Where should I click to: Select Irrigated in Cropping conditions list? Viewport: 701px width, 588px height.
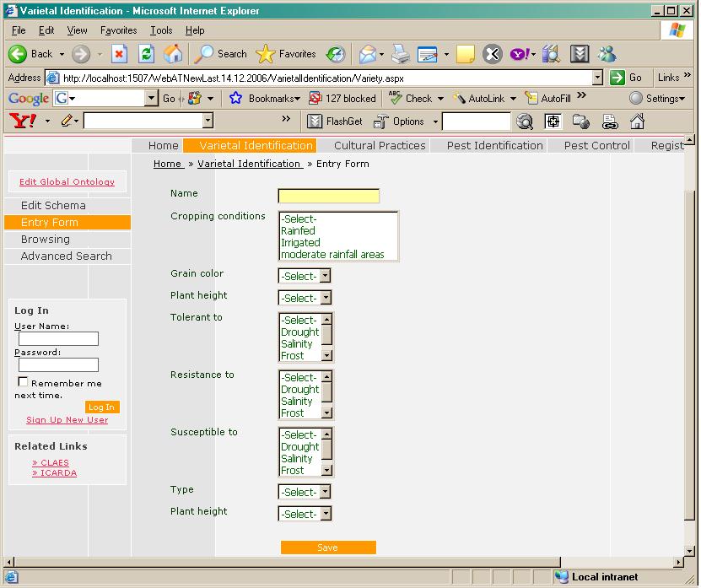300,242
